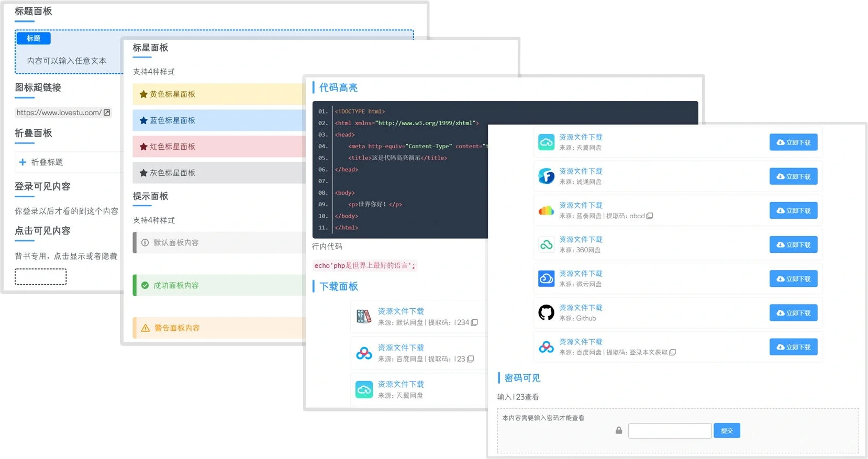Open the https://www.lovestu.com/ link
This screenshot has width=868, height=459.
59,113
